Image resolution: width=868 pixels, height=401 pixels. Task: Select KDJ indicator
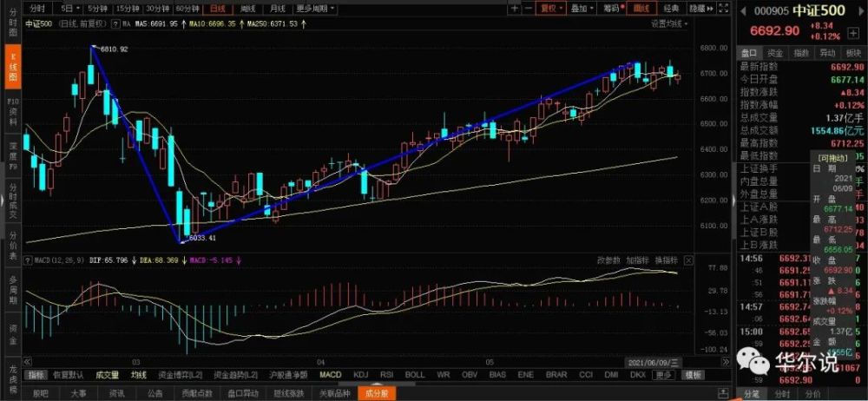point(361,375)
